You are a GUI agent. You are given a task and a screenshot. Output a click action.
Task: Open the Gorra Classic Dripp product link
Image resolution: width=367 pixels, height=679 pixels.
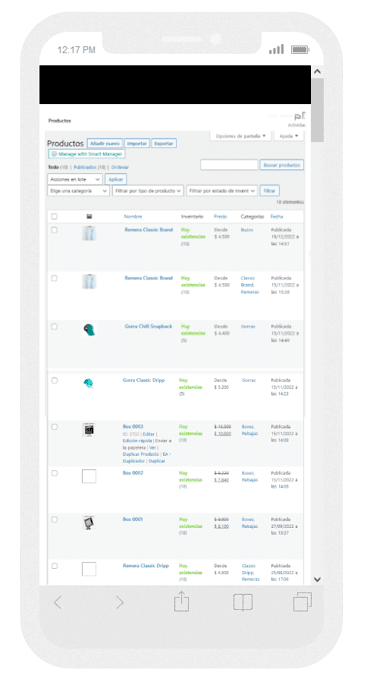(x=144, y=380)
